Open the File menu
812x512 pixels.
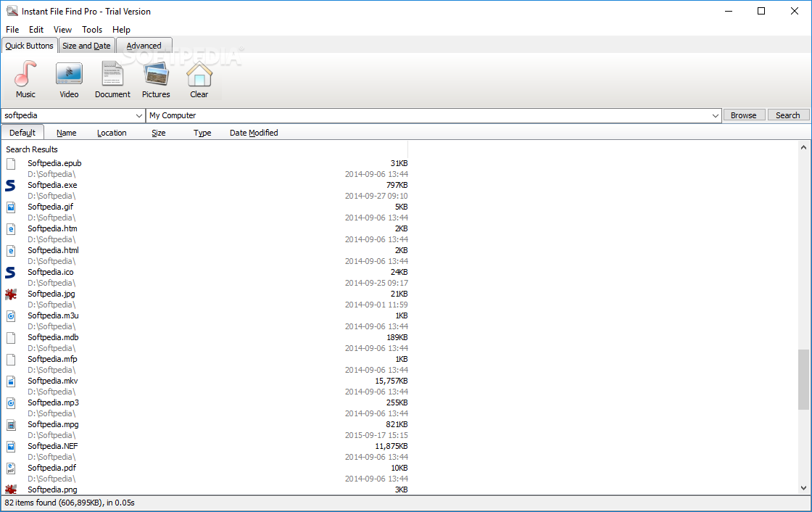point(12,30)
